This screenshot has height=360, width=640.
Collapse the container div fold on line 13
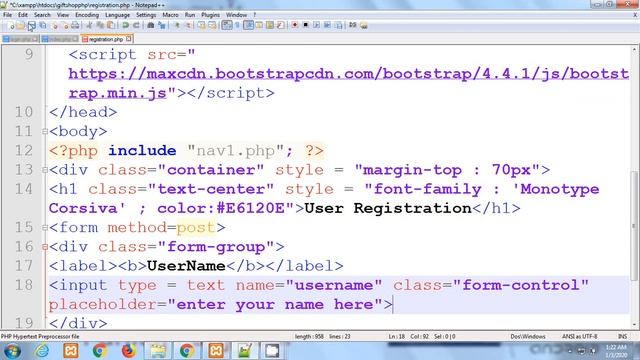[45, 170]
